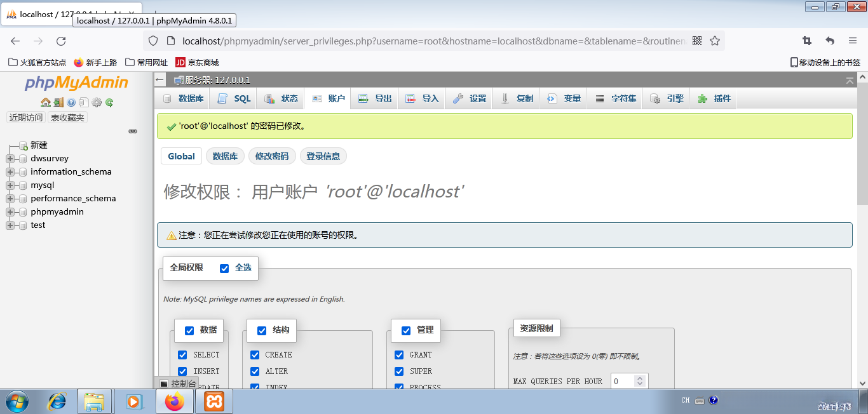Image resolution: width=868 pixels, height=414 pixels.
Task: Expand the test database tree
Action: 10,225
